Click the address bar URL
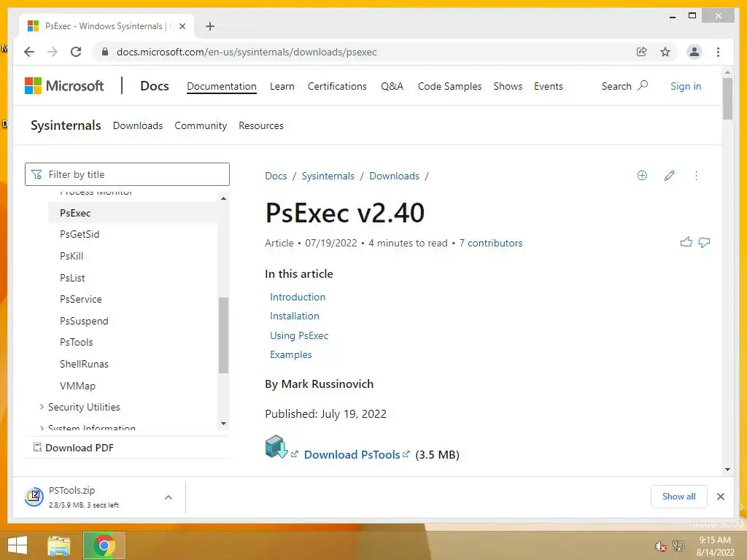Image resolution: width=747 pixels, height=560 pixels. click(x=247, y=52)
